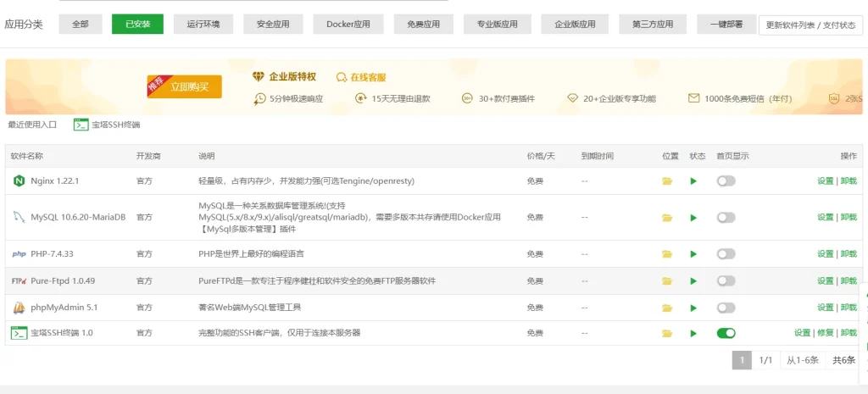The height and width of the screenshot is (394, 868).
Task: Click the 立即购买 button
Action: tap(184, 87)
